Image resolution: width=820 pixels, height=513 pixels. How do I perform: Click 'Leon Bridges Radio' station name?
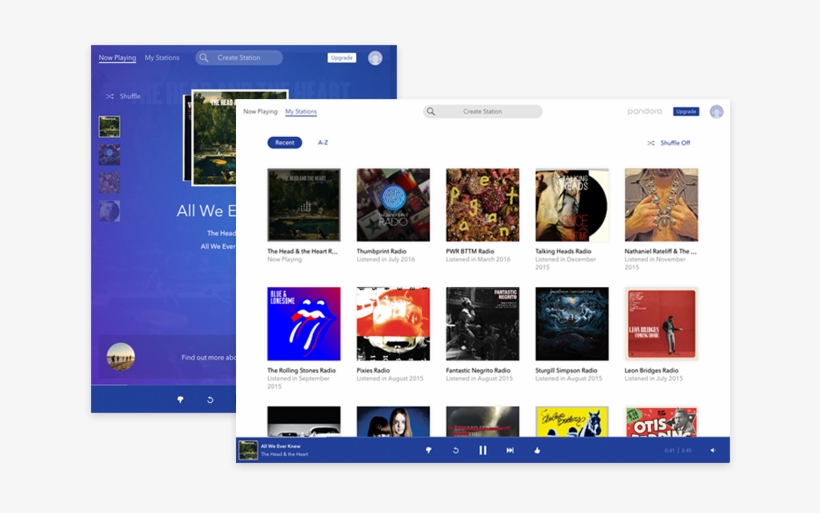pos(651,370)
